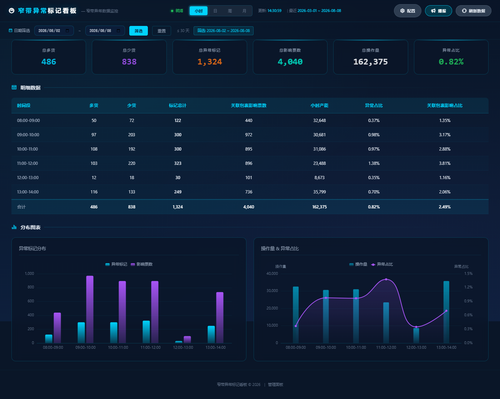Apply the filter with the cyan 筛选 button
This screenshot has height=399, width=500.
tap(138, 31)
